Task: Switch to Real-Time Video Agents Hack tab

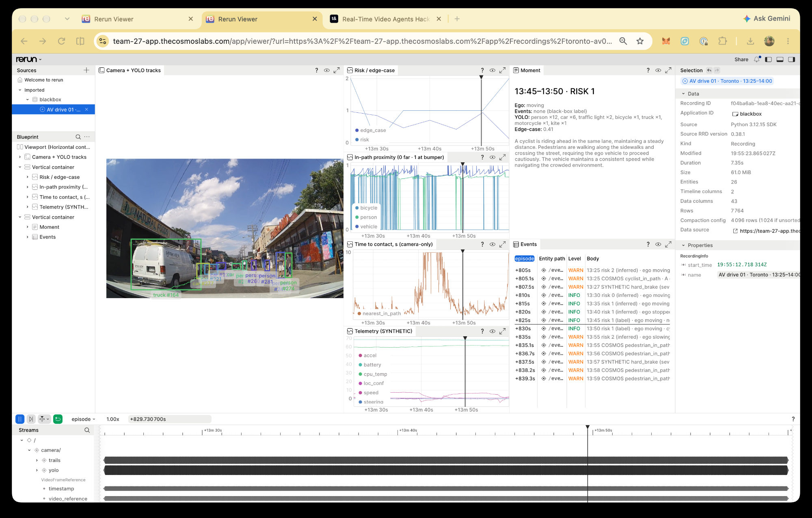Action: 386,19
